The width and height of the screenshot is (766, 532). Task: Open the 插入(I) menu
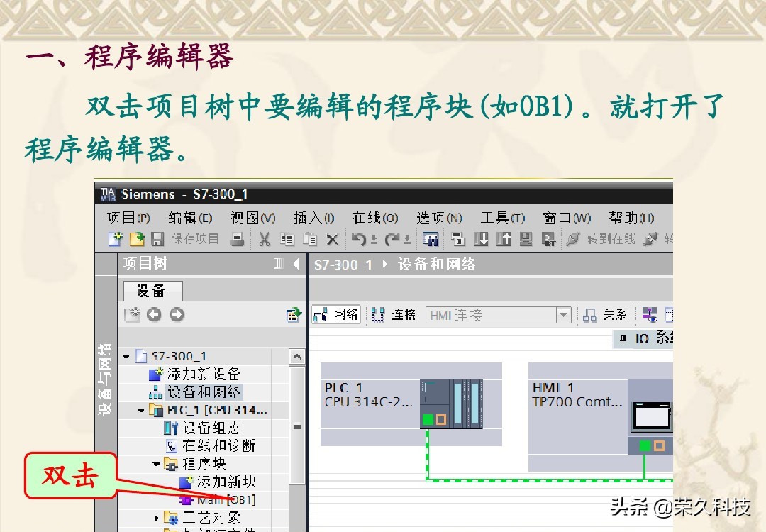click(313, 218)
